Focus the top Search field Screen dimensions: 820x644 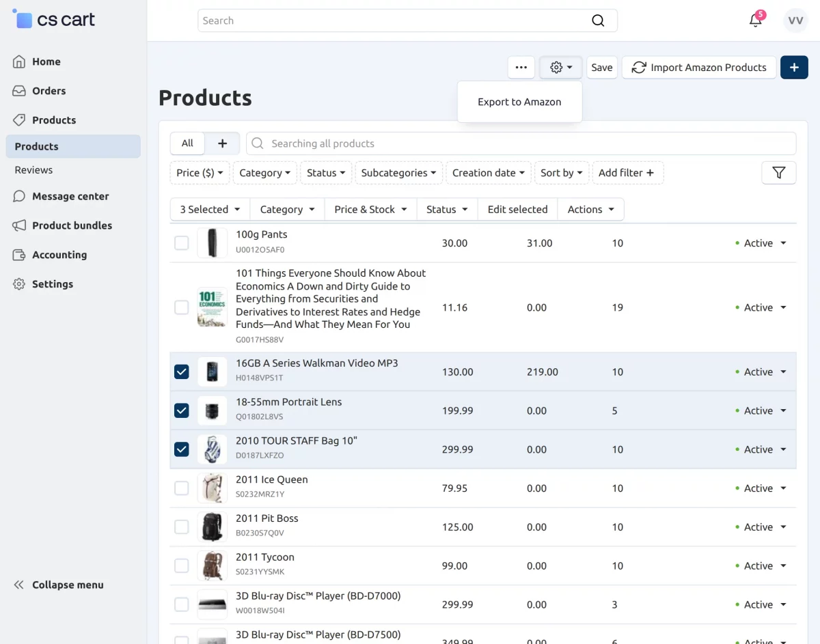[407, 20]
